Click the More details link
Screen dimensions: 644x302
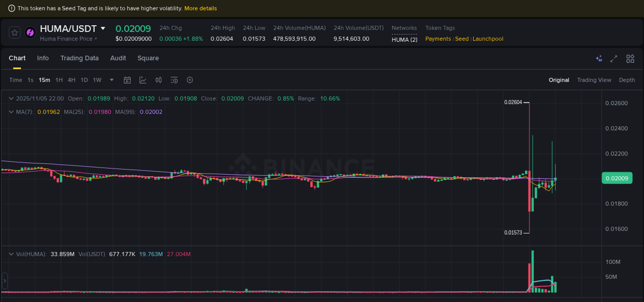[x=200, y=8]
